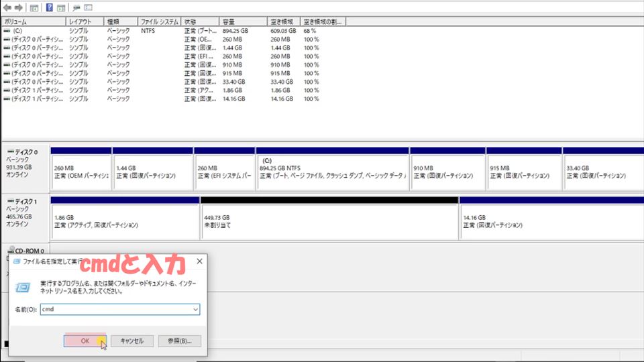Sort by the ボリューム column header
The image size is (644, 362).
(x=34, y=21)
